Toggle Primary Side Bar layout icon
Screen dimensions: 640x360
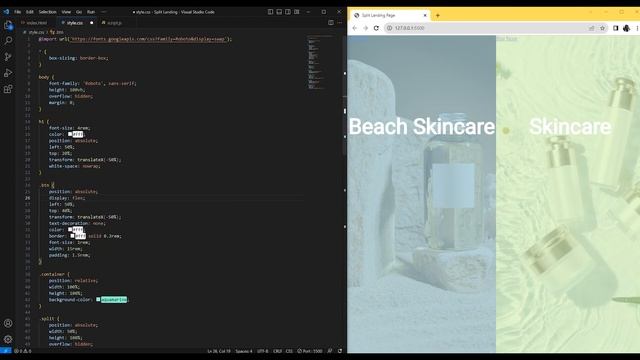coord(270,12)
